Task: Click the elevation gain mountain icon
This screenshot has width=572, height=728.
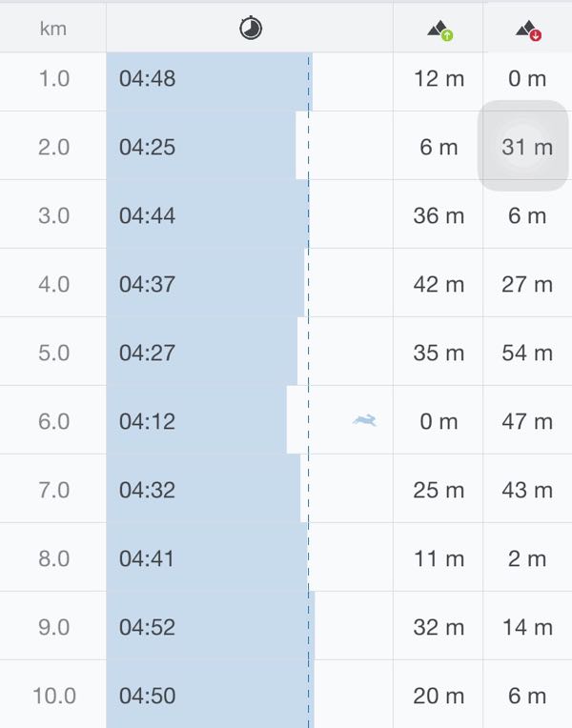Action: [x=439, y=30]
